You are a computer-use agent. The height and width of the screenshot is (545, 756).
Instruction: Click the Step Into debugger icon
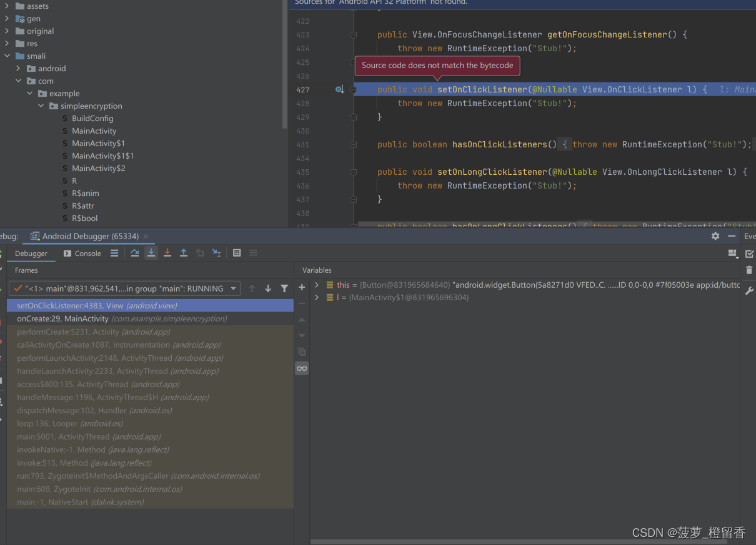[151, 253]
